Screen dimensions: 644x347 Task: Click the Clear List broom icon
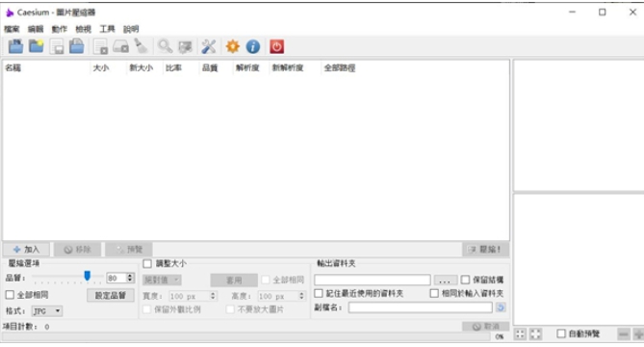pos(141,46)
